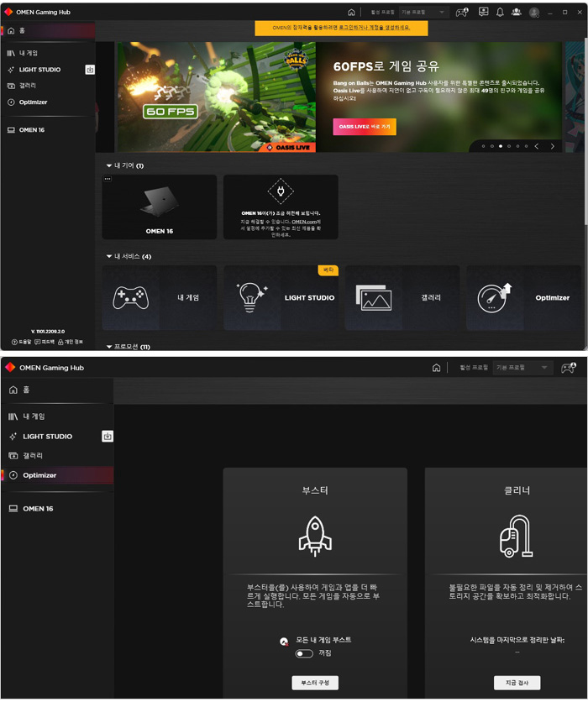Toggle the 모든 내 게임 부스트 switch

[304, 654]
